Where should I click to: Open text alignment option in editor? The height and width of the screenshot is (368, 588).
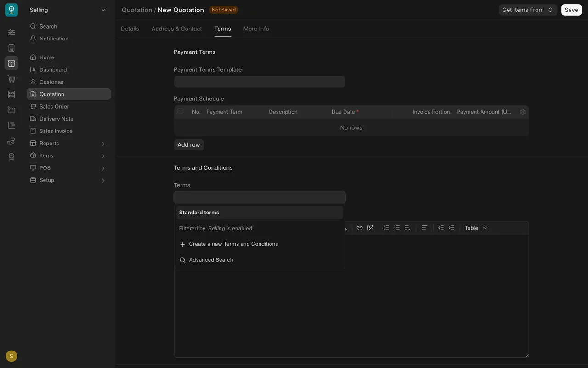click(x=424, y=228)
